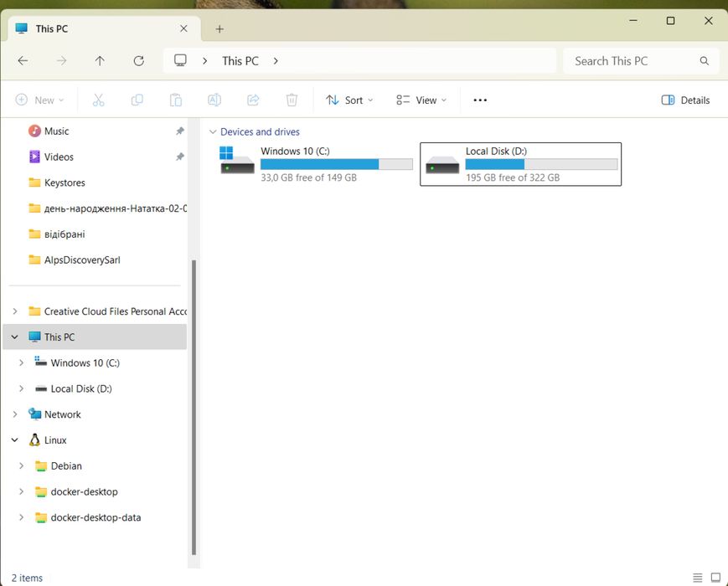Click the Cut scissors icon

[98, 100]
